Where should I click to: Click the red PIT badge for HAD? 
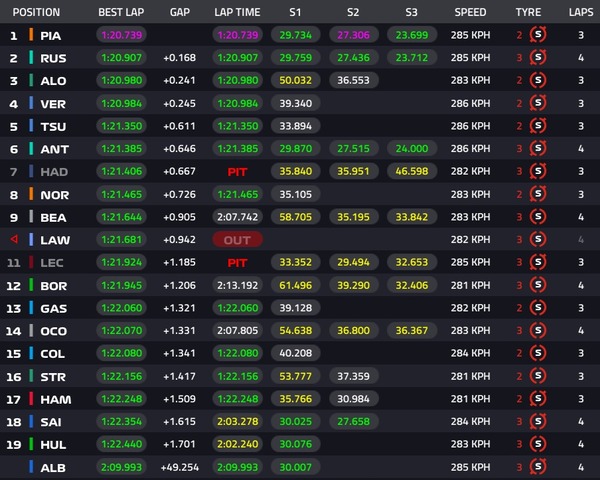(x=237, y=172)
